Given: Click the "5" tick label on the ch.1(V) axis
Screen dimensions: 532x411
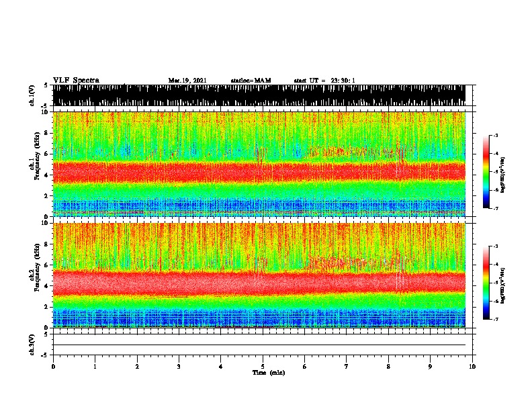Looking at the screenshot, I should (x=46, y=85).
